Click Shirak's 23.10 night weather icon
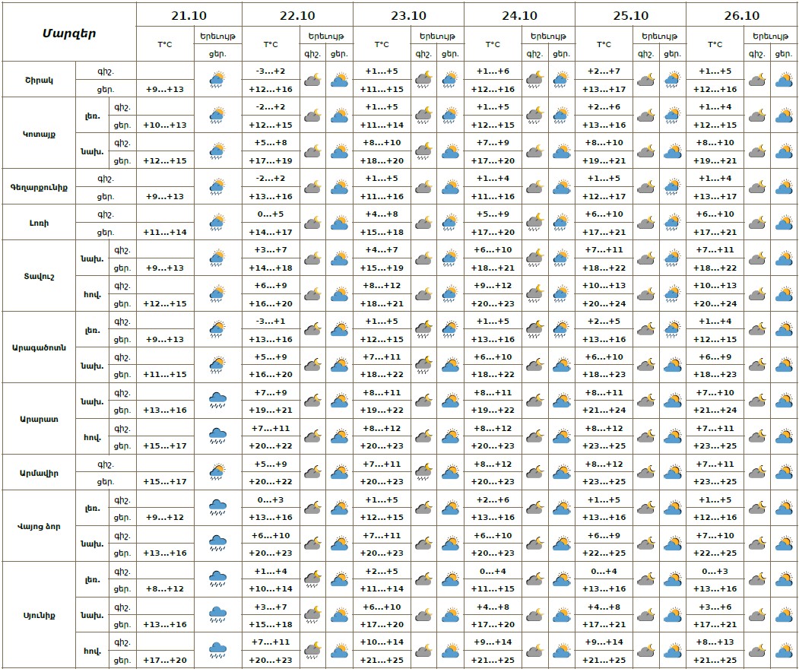This screenshot has height=672, width=799. [423, 79]
